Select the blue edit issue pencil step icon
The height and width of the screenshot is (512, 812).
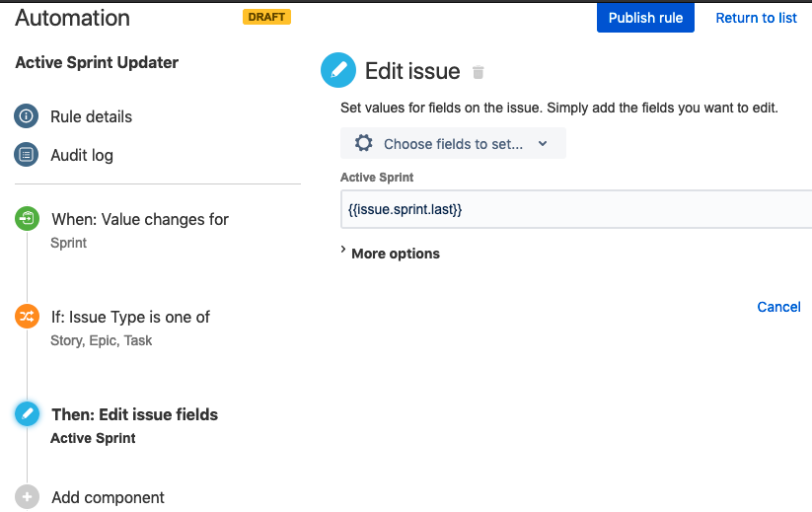click(x=27, y=414)
